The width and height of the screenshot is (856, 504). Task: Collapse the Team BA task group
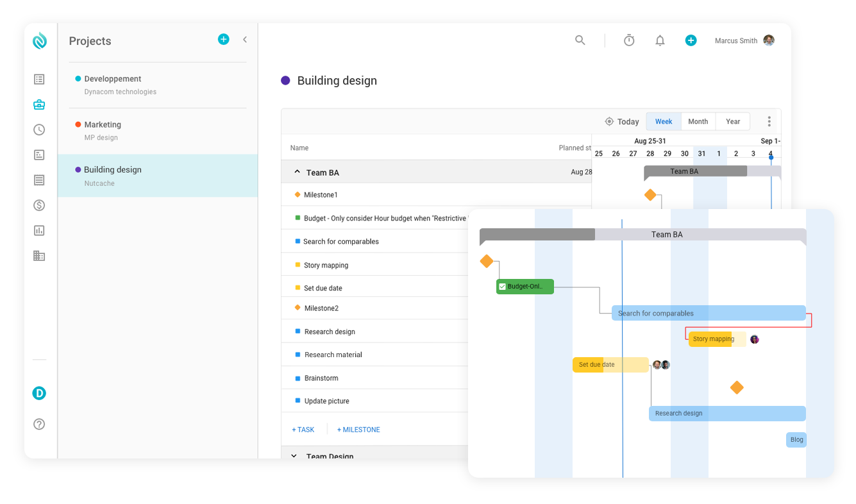pyautogui.click(x=296, y=172)
